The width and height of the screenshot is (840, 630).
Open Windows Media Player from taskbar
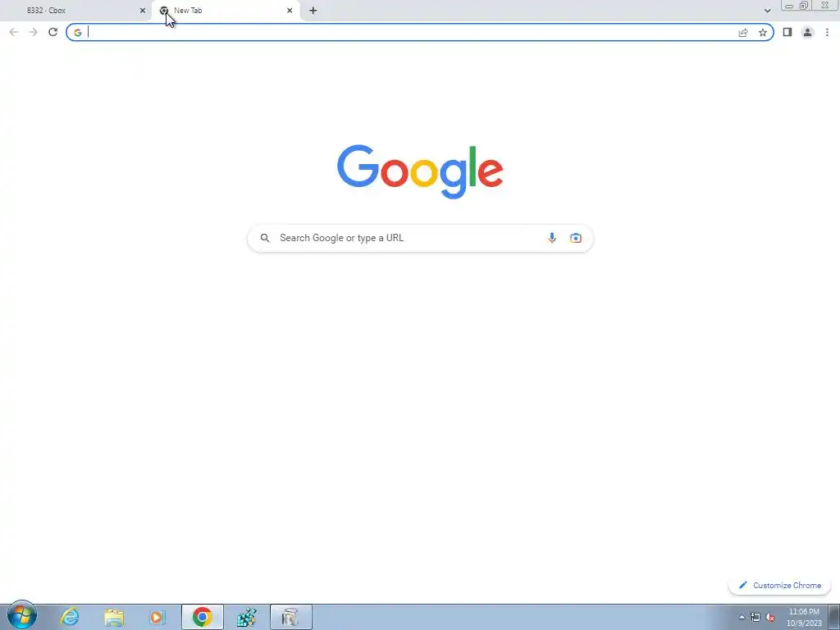point(157,617)
